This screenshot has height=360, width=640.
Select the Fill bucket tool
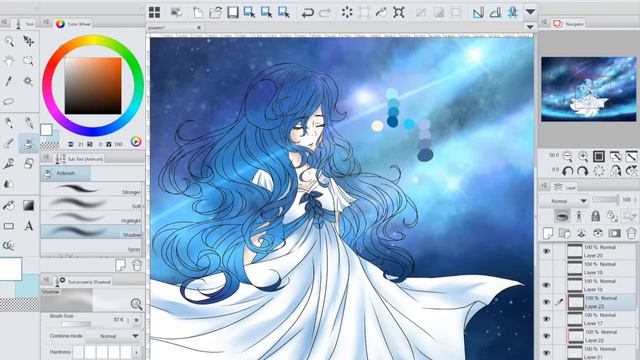coord(9,205)
